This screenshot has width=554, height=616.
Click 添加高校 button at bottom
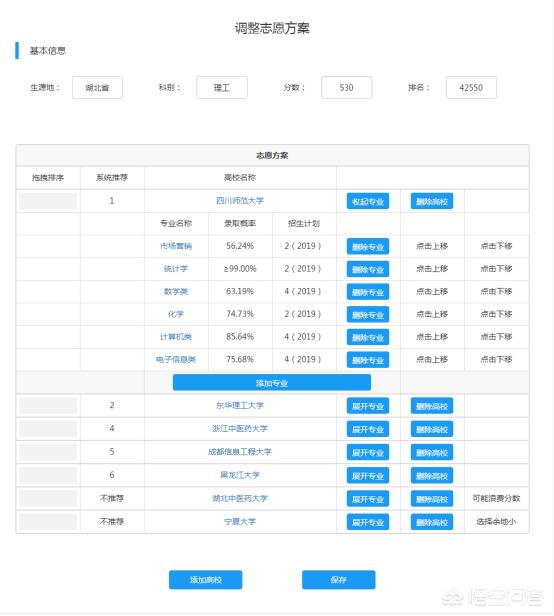tap(205, 580)
